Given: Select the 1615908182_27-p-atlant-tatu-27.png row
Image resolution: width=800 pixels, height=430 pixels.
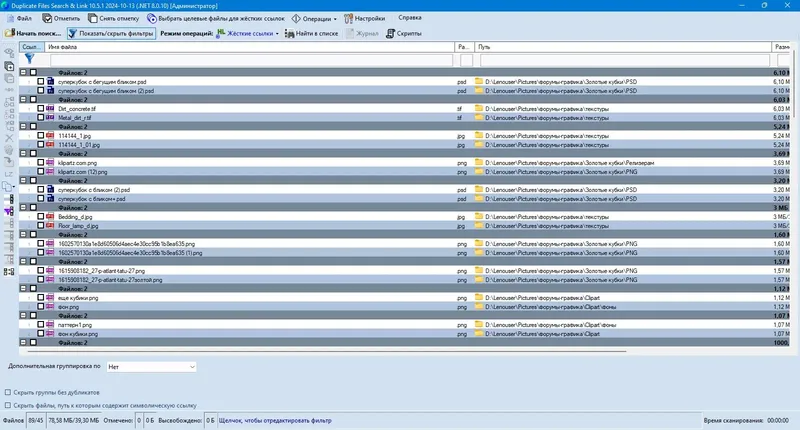Looking at the screenshot, I should 405,271.
